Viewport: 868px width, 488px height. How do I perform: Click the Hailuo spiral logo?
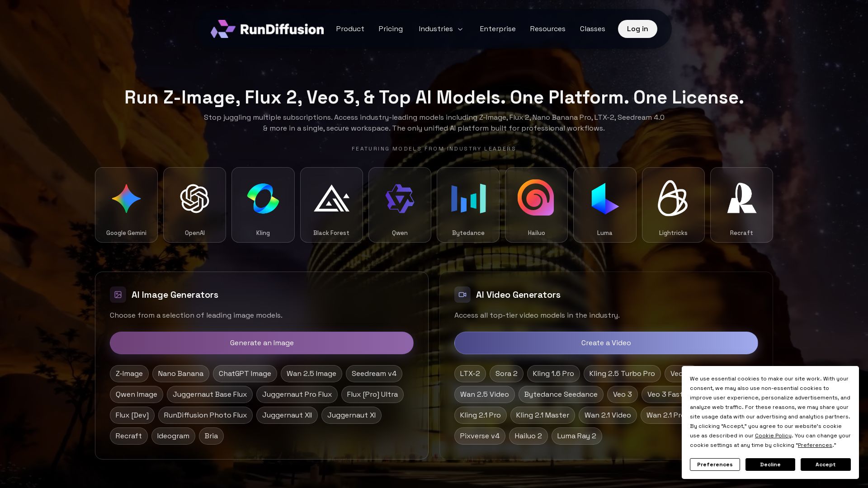pyautogui.click(x=536, y=198)
